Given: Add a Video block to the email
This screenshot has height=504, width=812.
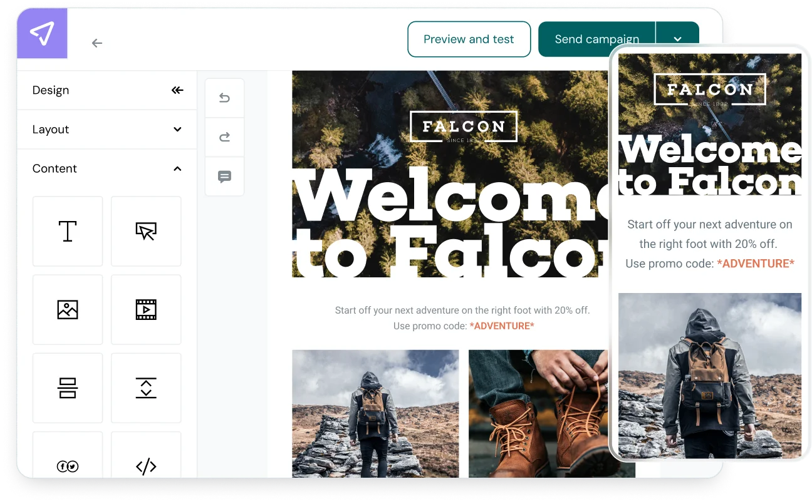Looking at the screenshot, I should (x=145, y=309).
